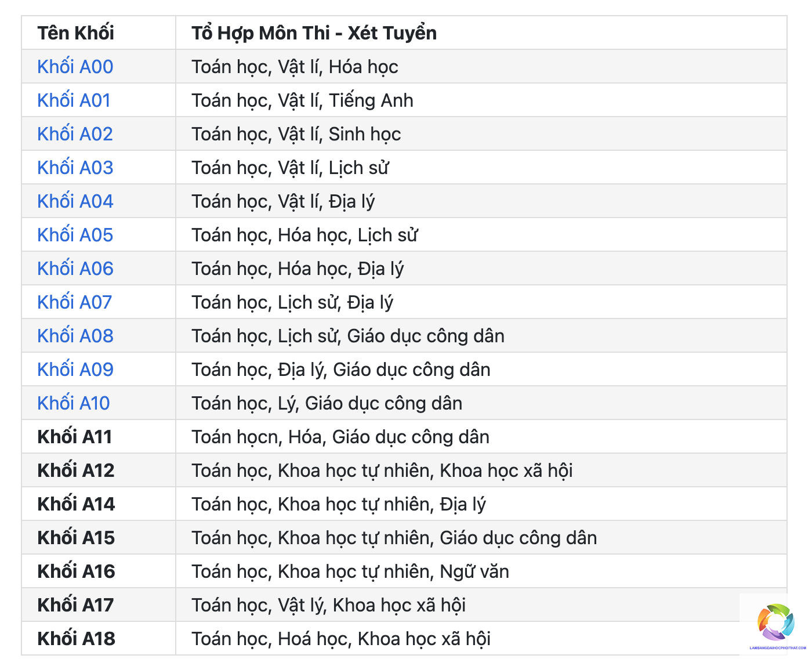
Task: Open the Khối A08 link
Action: 75,336
